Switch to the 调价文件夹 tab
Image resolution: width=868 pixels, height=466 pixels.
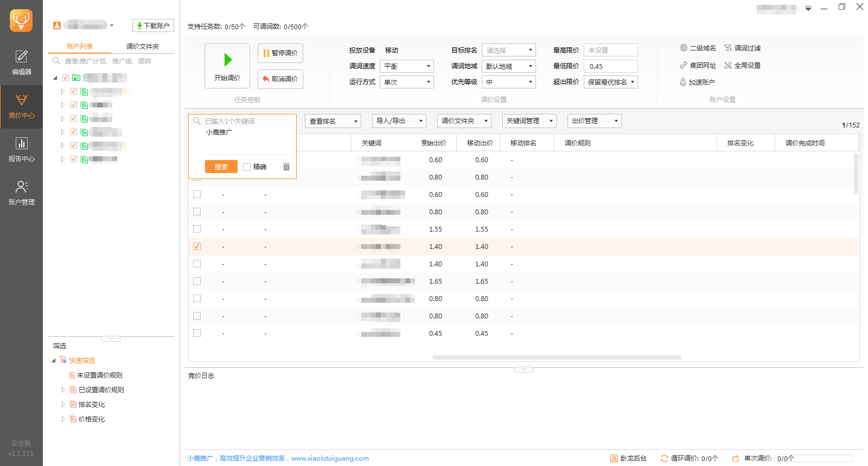[143, 46]
